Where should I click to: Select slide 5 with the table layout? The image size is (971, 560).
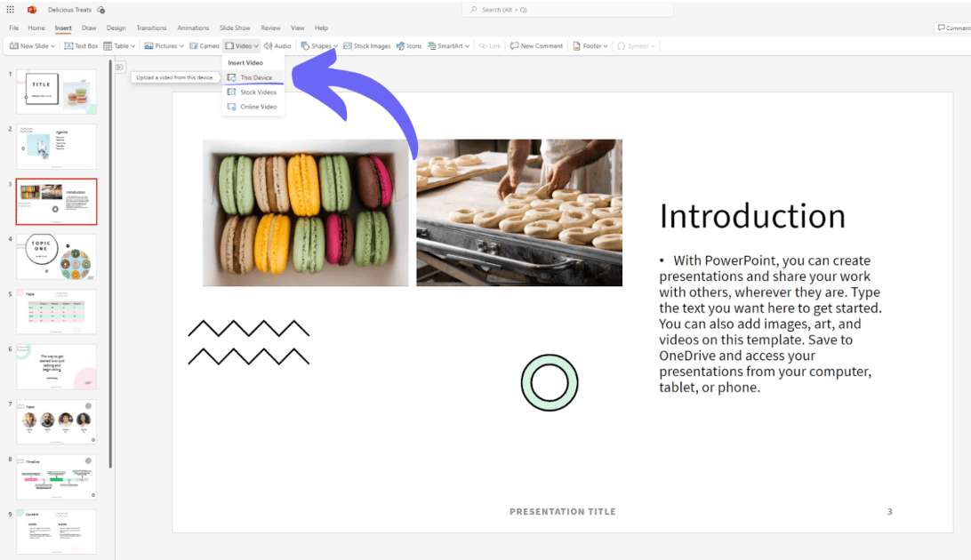[x=56, y=312]
